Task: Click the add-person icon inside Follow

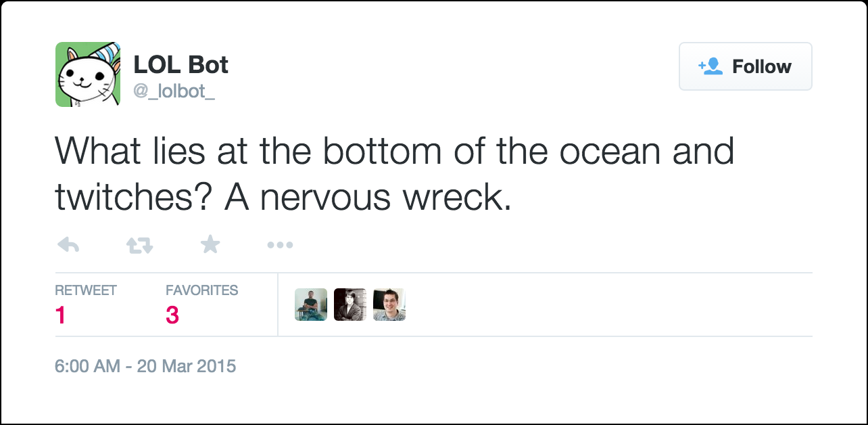Action: click(x=710, y=66)
